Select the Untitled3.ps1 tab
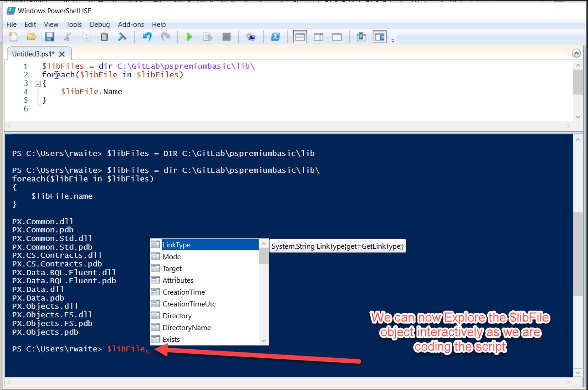Image resolution: width=588 pixels, height=390 pixels. pyautogui.click(x=33, y=54)
